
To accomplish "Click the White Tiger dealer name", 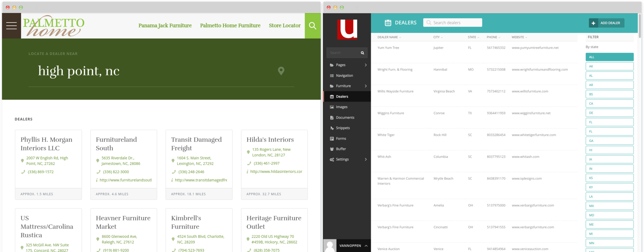I will (x=386, y=135).
